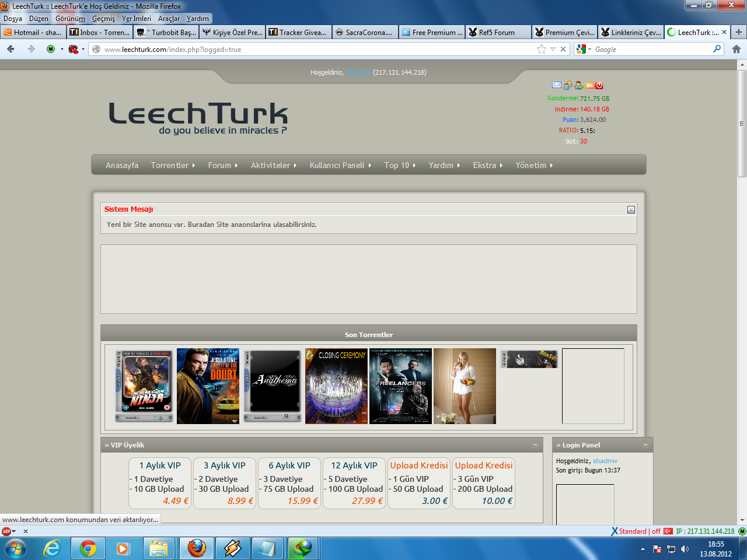Bookmark this page with the star icon

(x=542, y=49)
